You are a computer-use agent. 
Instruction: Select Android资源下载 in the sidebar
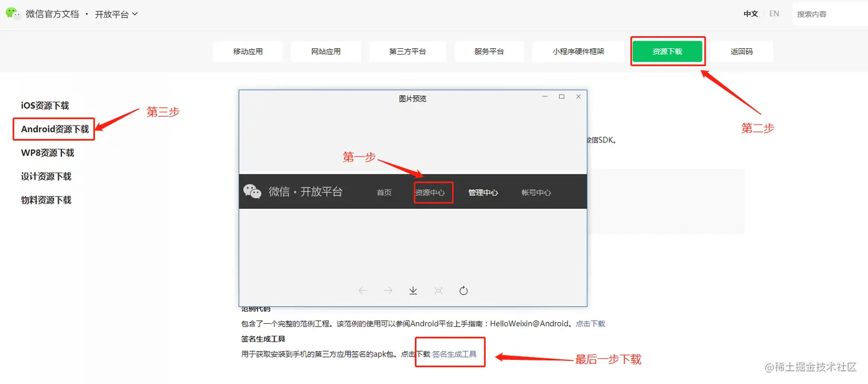click(x=55, y=129)
